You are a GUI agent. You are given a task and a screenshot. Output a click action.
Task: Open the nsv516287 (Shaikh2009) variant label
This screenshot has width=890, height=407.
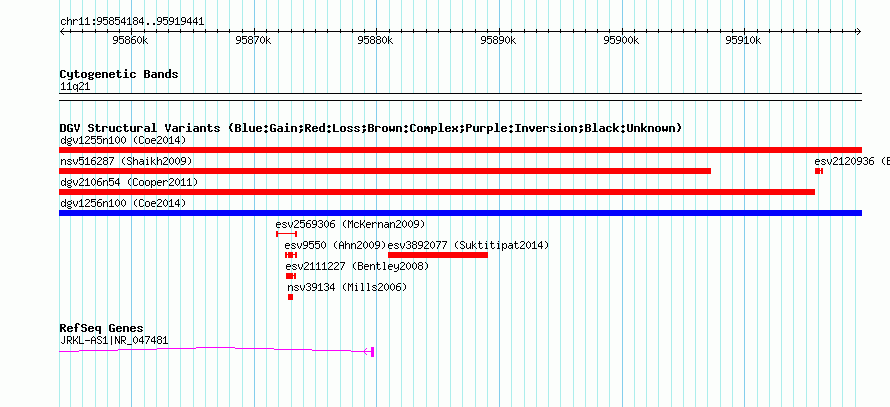tap(126, 161)
